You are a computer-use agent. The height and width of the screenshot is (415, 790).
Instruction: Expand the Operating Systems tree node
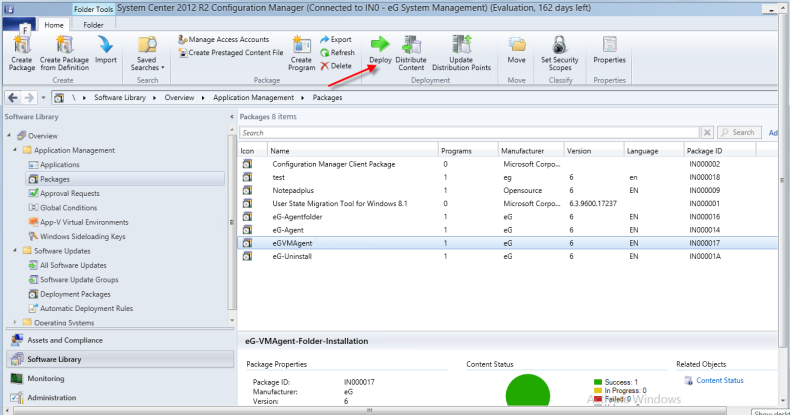(x=15, y=322)
